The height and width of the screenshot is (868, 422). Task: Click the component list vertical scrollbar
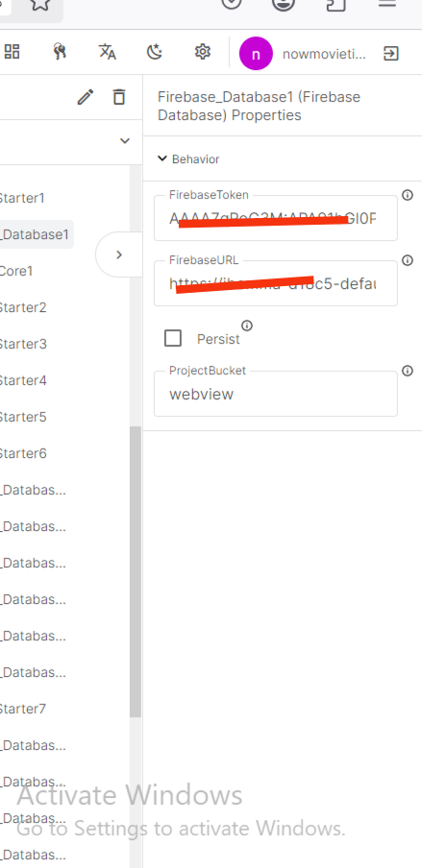tap(136, 571)
